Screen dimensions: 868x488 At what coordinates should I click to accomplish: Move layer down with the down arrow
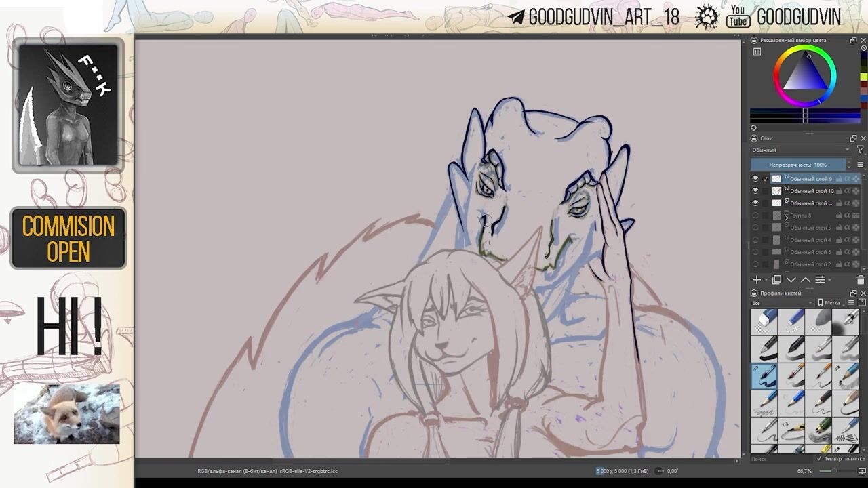coord(791,280)
